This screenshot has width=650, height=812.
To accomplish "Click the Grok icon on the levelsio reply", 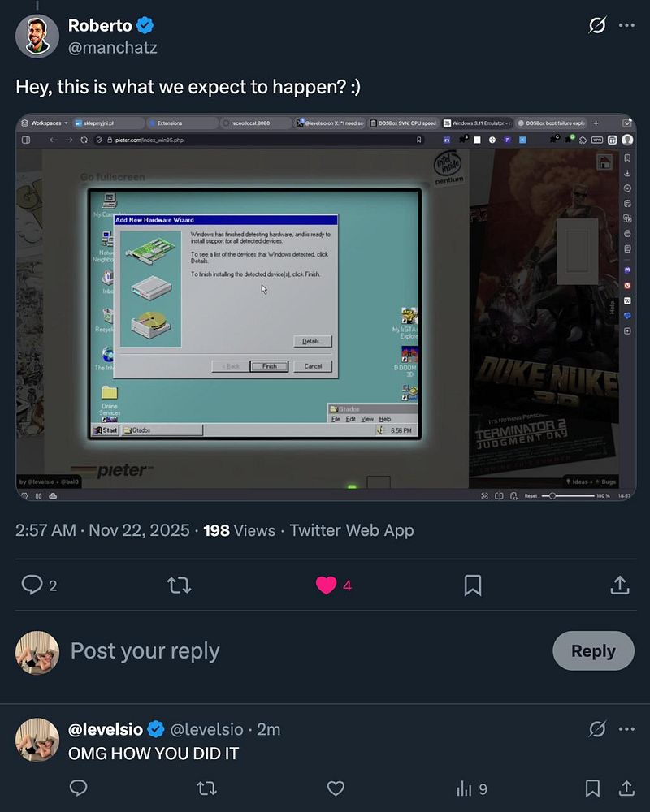I will tap(597, 729).
